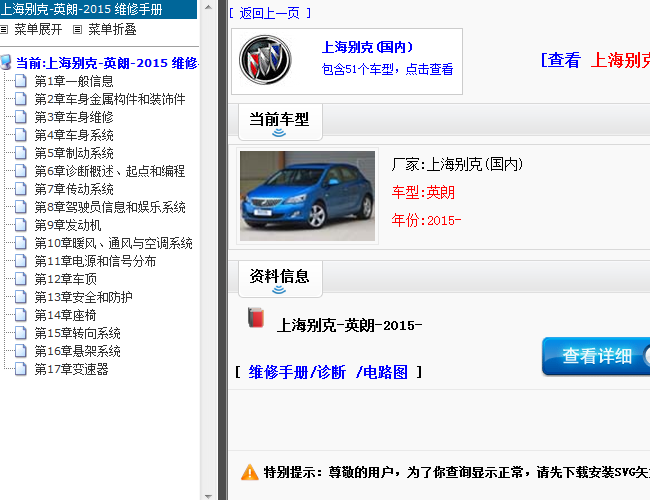Click the document title 上海别克-英朗-2015-
Image resolution: width=650 pixels, height=500 pixels.
tap(349, 326)
